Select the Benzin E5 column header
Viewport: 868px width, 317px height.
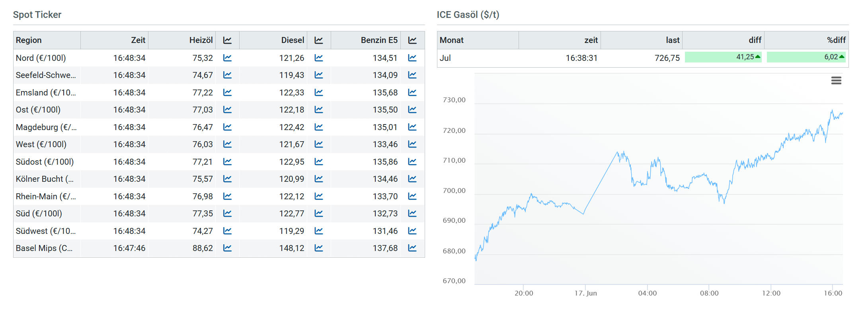[x=379, y=40]
